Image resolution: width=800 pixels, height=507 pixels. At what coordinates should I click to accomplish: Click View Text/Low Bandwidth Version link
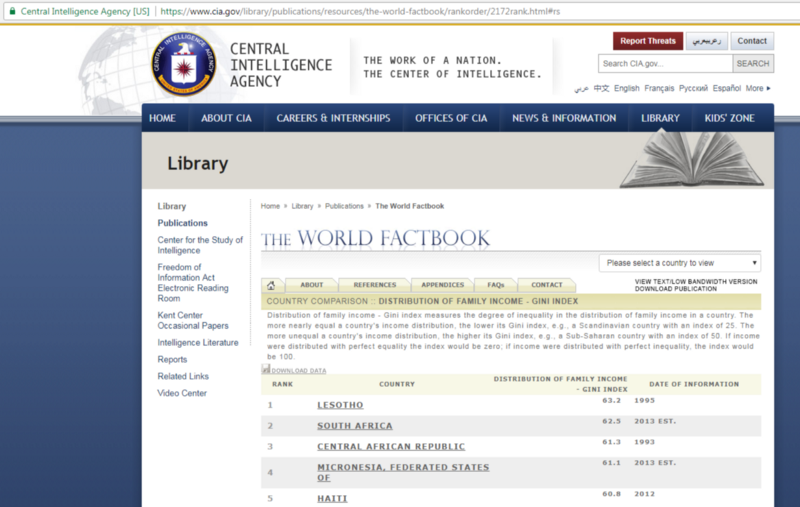(x=696, y=282)
